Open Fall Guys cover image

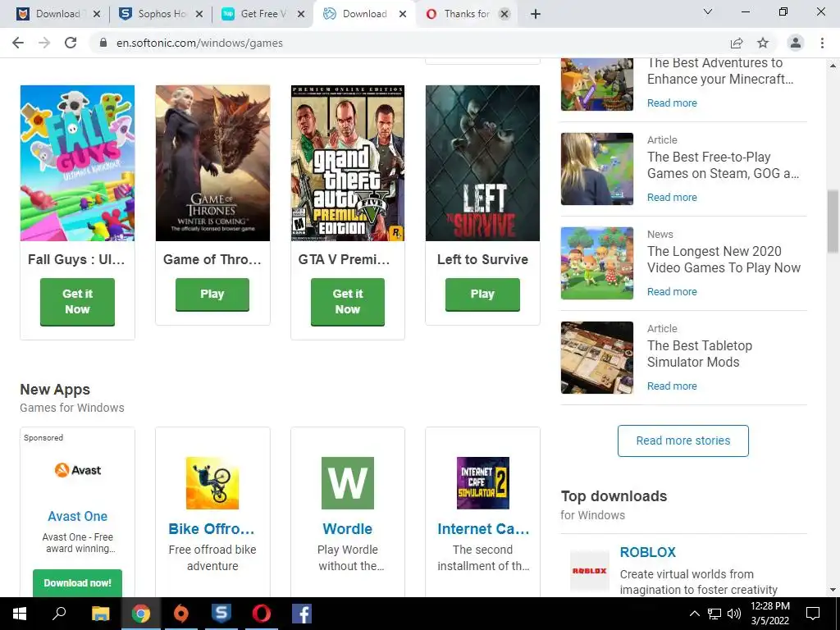(77, 163)
